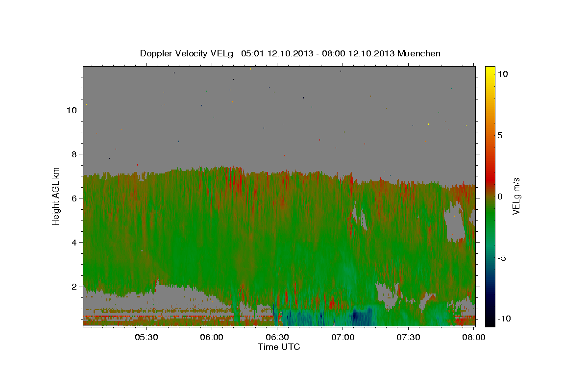Viewport: 588px width, 392px height.
Task: Click the end date '08:00 12.10.2013' in title
Action: click(357, 53)
